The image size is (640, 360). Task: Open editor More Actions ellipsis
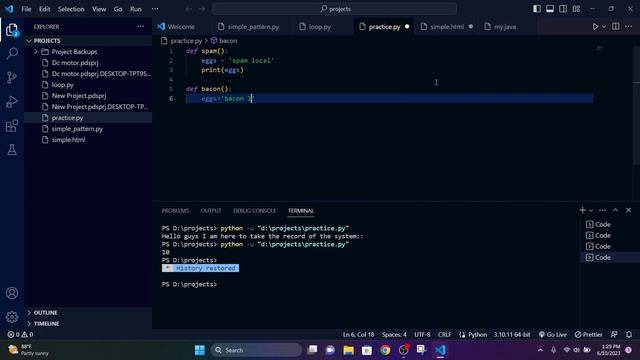(x=629, y=27)
